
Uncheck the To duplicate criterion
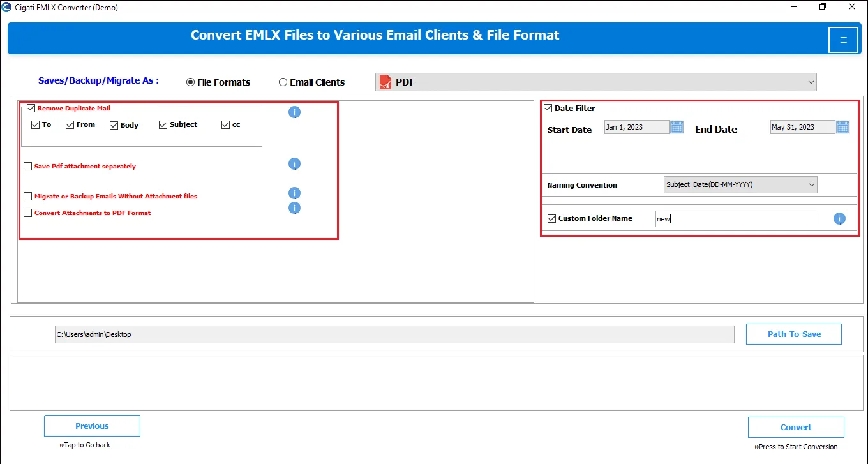35,125
